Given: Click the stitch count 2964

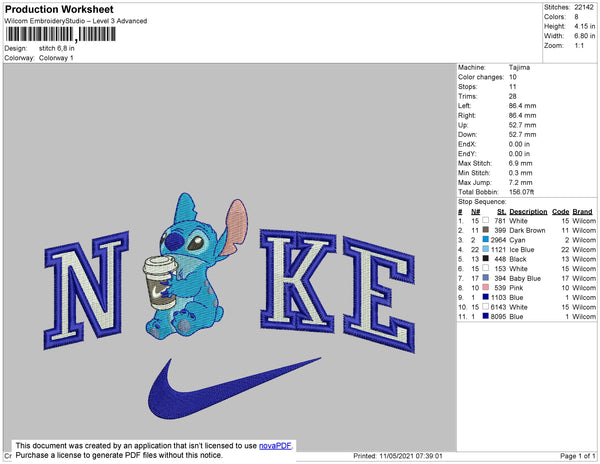Looking at the screenshot, I should pyautogui.click(x=498, y=240).
